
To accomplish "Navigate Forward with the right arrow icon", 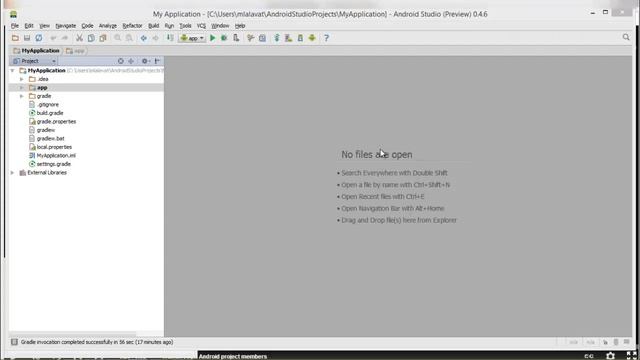I will click(156, 38).
